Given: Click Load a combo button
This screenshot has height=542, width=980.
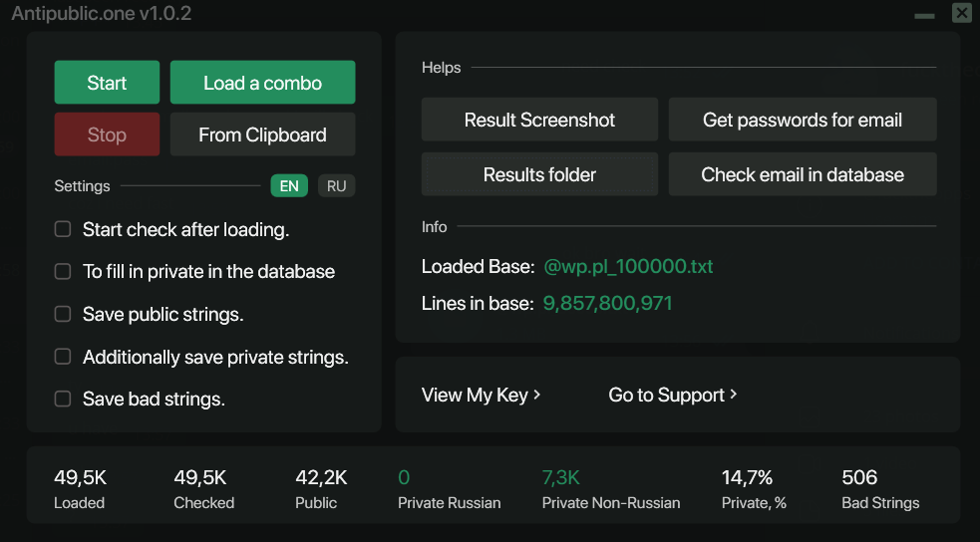Looking at the screenshot, I should (262, 83).
